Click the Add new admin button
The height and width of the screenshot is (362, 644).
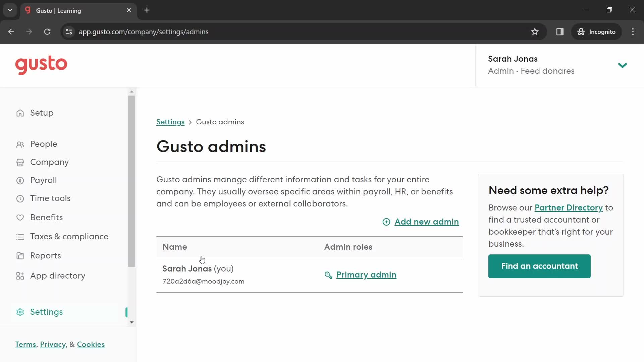420,222
